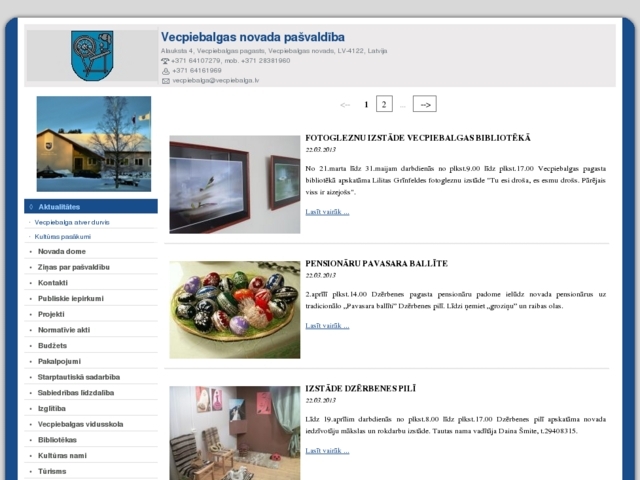Viewport: 640px width, 480px height.
Task: Click Kultūras pasākumi submenu link
Action: pyautogui.click(x=62, y=236)
